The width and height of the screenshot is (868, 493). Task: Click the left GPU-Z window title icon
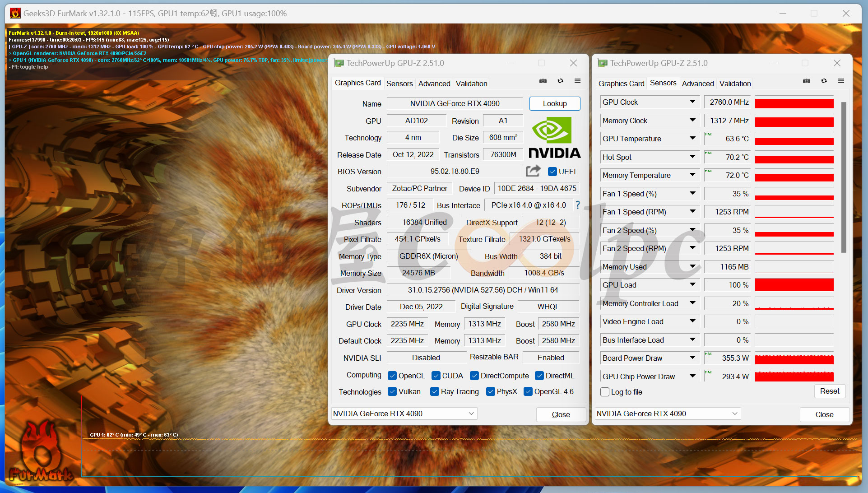point(339,63)
